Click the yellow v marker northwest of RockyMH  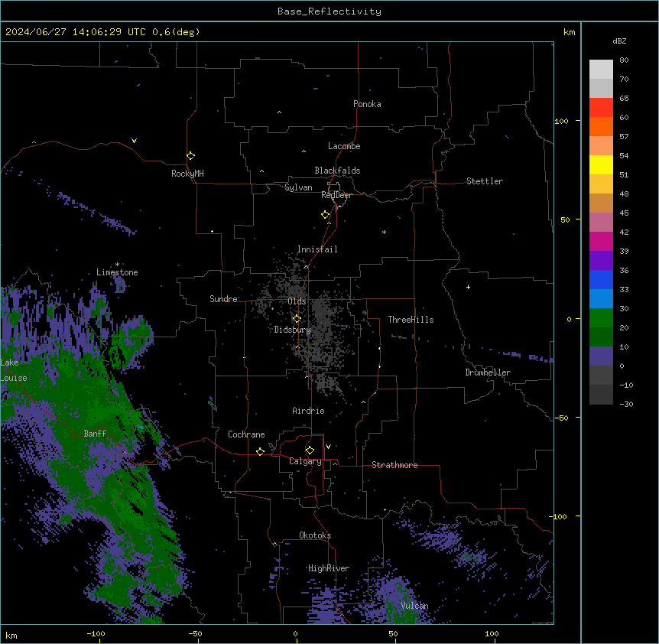pos(134,141)
